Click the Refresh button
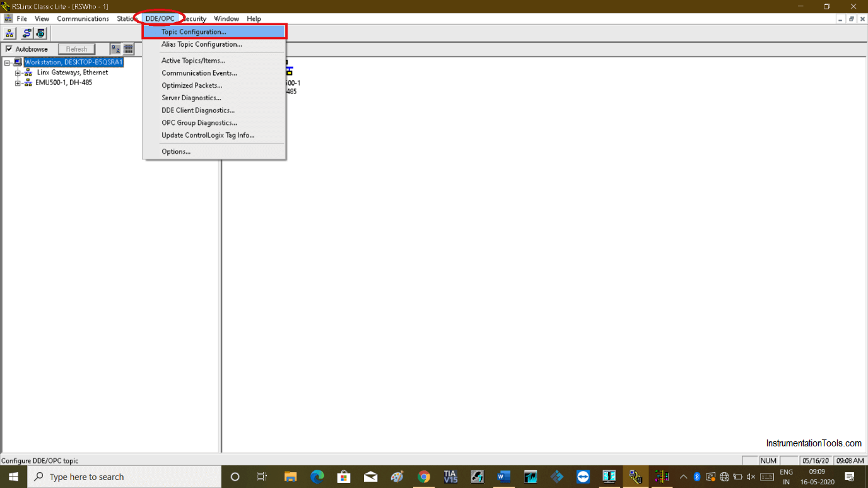This screenshot has width=868, height=488. [76, 49]
